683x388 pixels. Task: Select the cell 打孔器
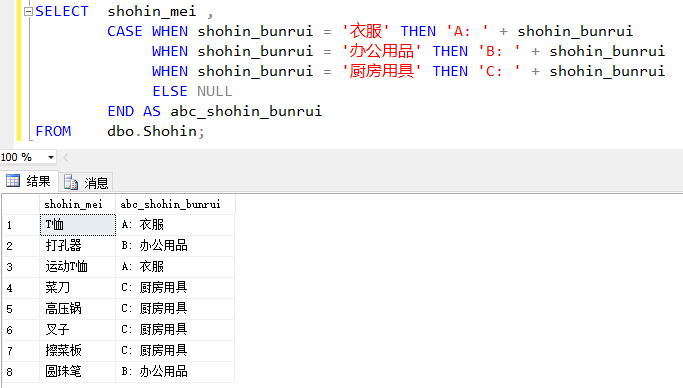click(x=78, y=246)
